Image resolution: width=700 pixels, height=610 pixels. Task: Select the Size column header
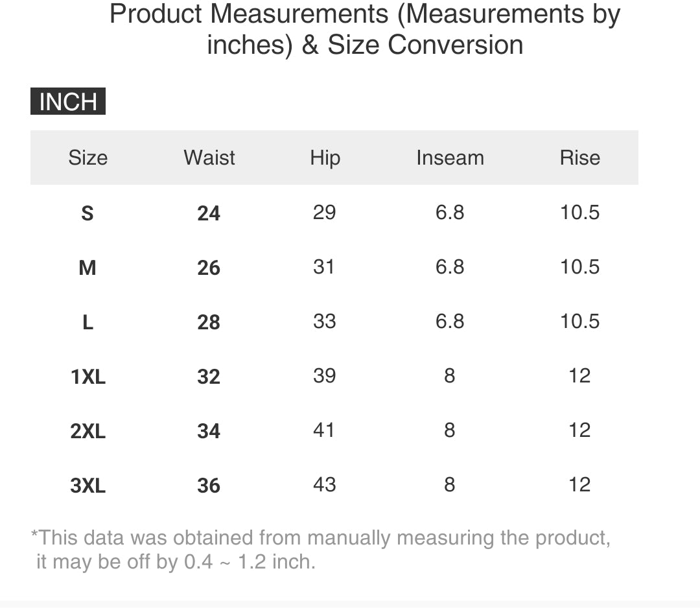point(87,158)
